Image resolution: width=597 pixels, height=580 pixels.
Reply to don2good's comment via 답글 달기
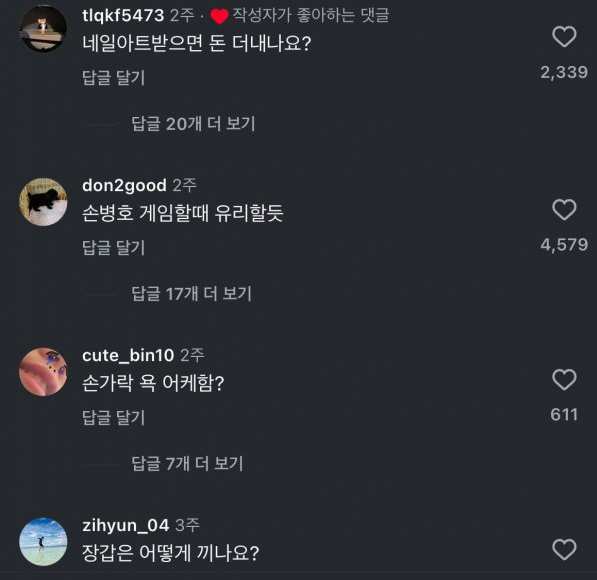point(113,248)
